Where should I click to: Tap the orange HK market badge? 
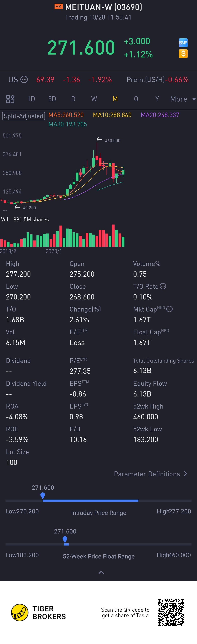(59, 7)
